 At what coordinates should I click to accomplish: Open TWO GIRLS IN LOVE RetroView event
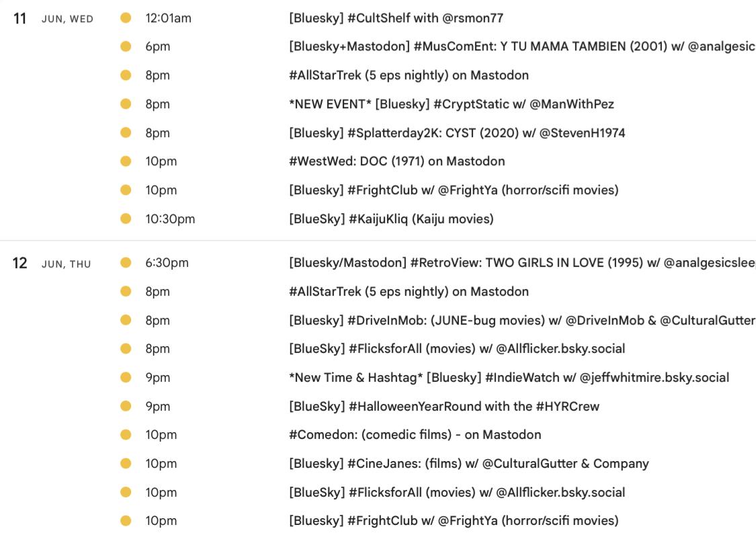[x=521, y=263]
